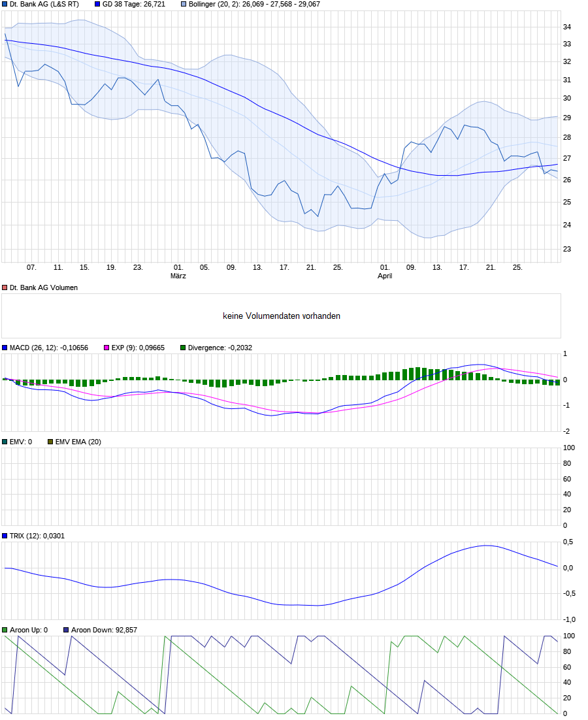Click the Aroon Up green legend swatch
The width and height of the screenshot is (588, 720).
5,630
